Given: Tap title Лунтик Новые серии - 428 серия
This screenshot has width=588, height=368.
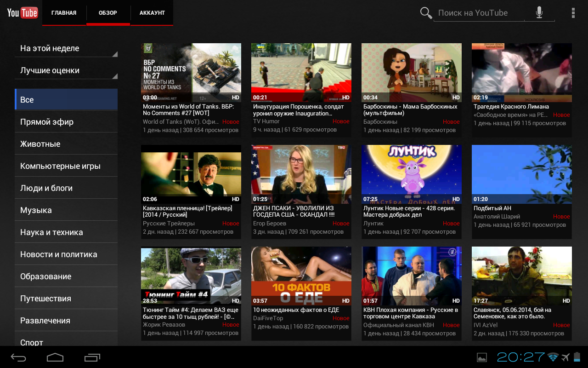Looking at the screenshot, I should click(x=409, y=212).
